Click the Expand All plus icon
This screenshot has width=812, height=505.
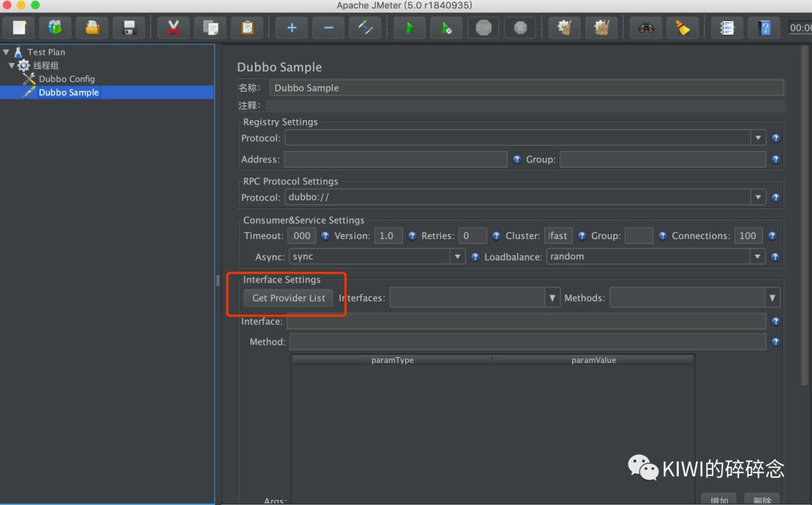292,27
